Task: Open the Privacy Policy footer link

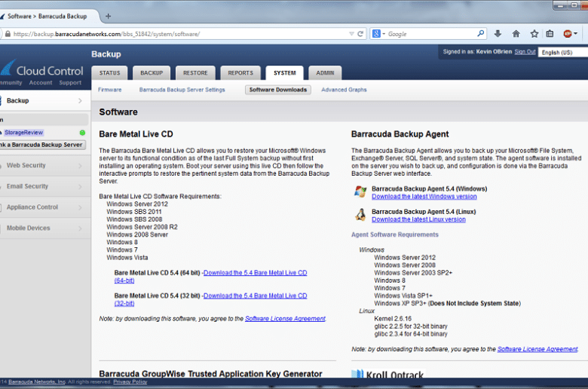Action: tap(130, 382)
